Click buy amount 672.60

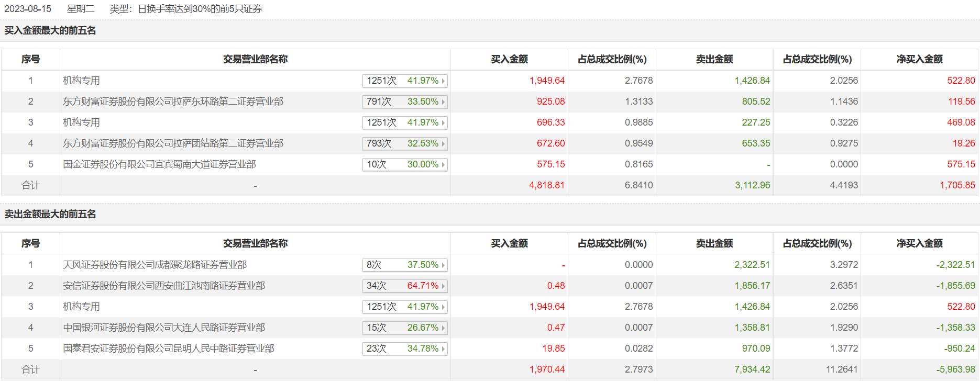[x=550, y=143]
